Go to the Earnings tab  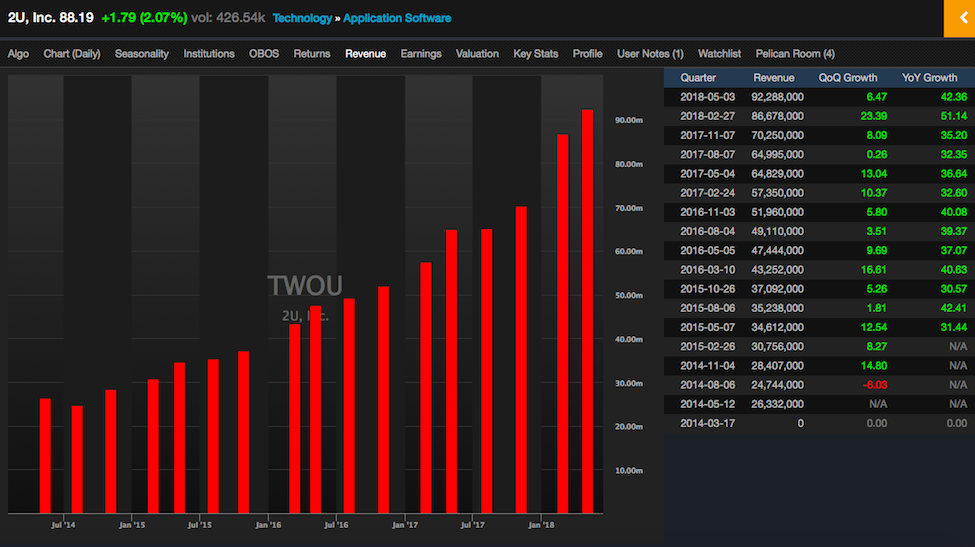coord(421,54)
